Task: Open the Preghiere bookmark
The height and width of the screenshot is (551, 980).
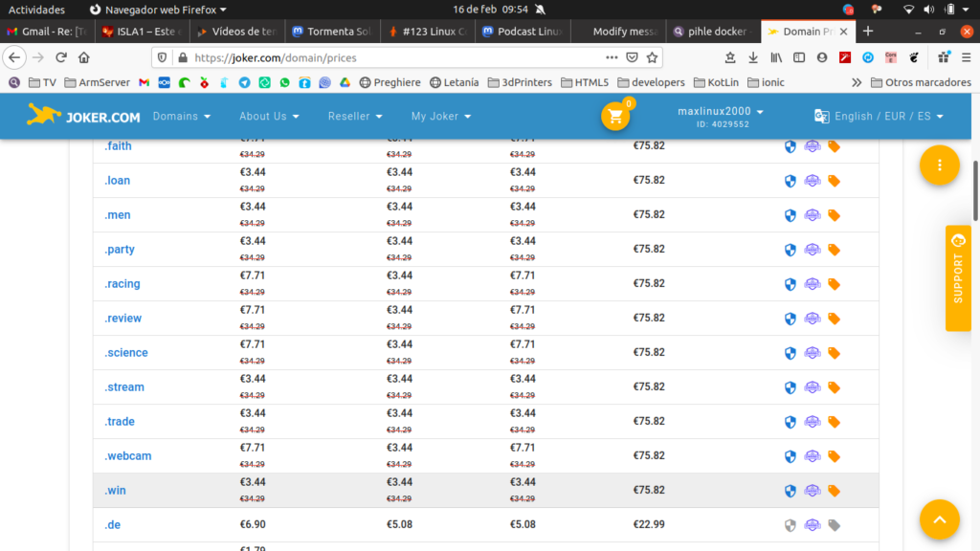Action: click(x=390, y=82)
